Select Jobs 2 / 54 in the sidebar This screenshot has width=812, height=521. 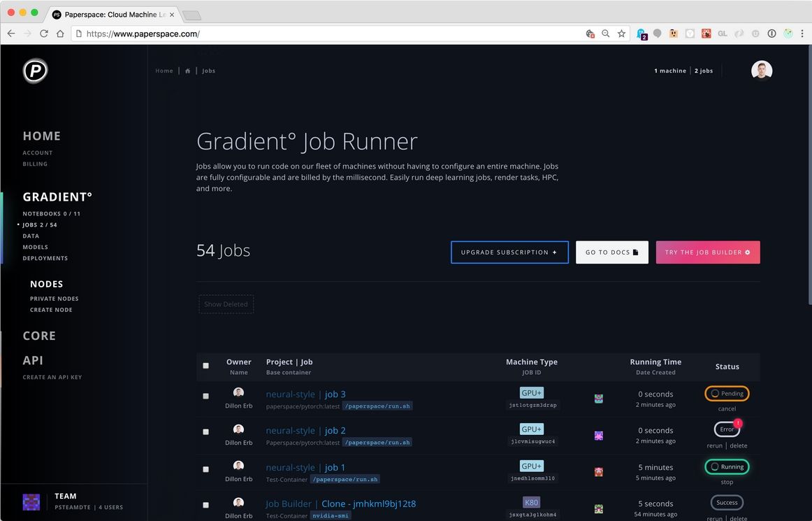[x=39, y=225]
